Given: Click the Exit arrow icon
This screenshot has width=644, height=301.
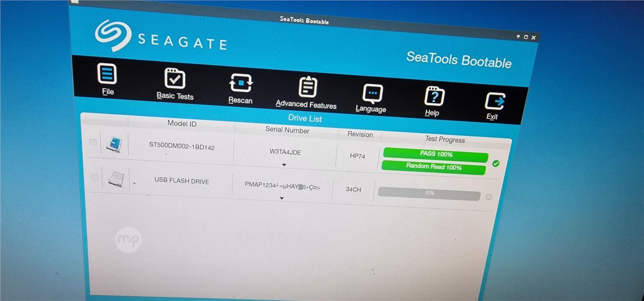Looking at the screenshot, I should pos(495,101).
